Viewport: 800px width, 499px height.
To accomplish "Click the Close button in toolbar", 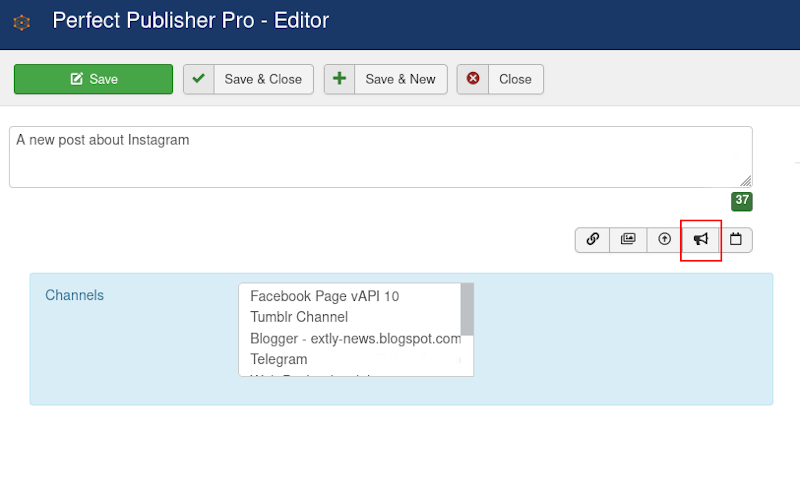I will 500,79.
